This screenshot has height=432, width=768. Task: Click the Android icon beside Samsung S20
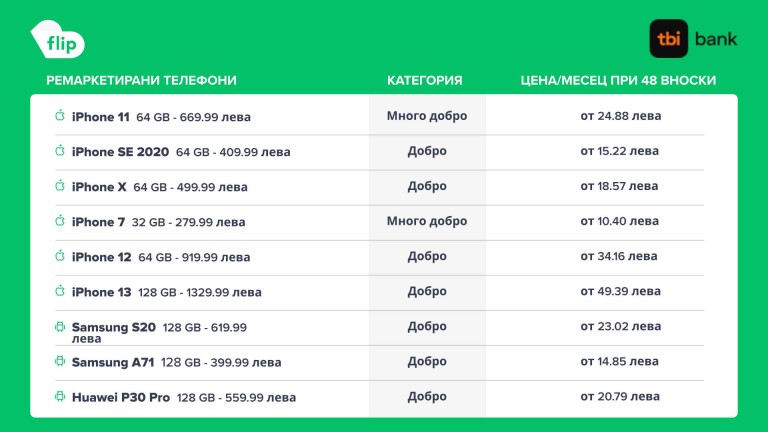coord(60,327)
